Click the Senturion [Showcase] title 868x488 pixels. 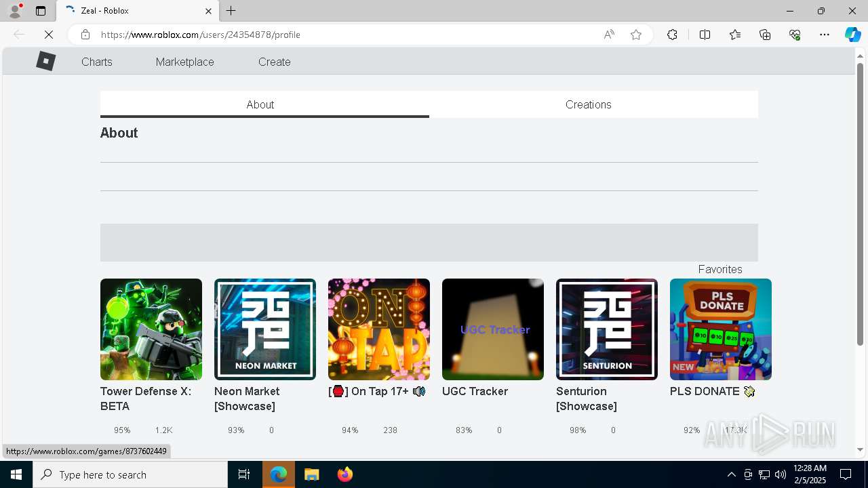pyautogui.click(x=587, y=399)
